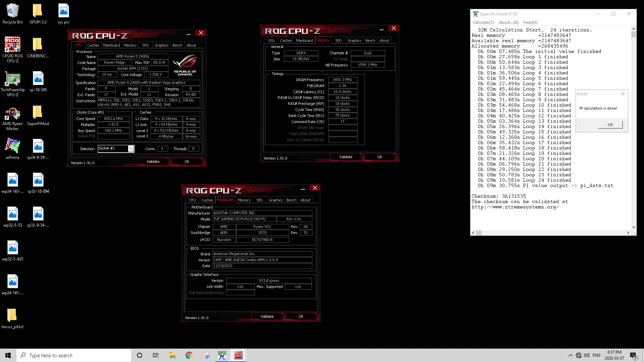Open File Explorer from taskbar
The image size is (644, 362).
point(172,355)
